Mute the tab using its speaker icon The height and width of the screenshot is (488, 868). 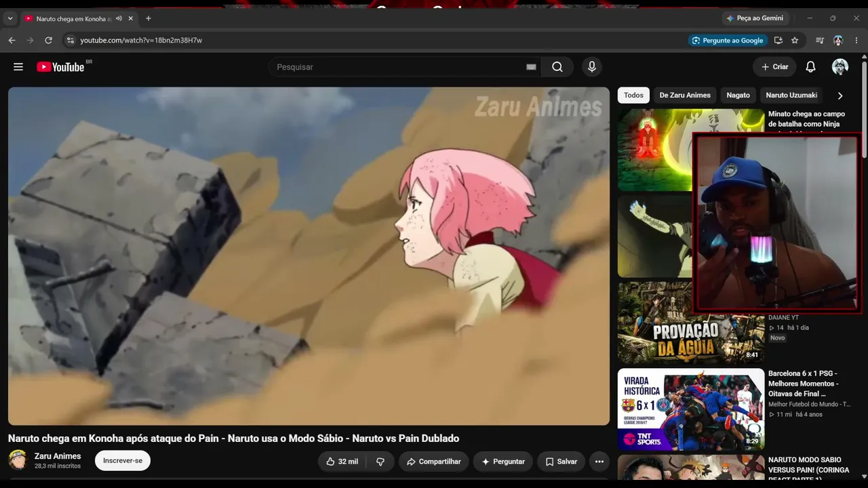(119, 18)
